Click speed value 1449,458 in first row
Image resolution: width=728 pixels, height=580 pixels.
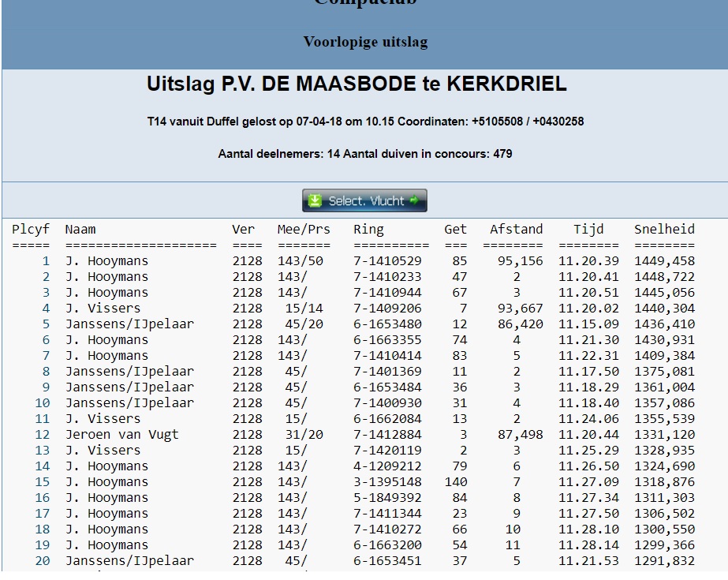(x=664, y=261)
